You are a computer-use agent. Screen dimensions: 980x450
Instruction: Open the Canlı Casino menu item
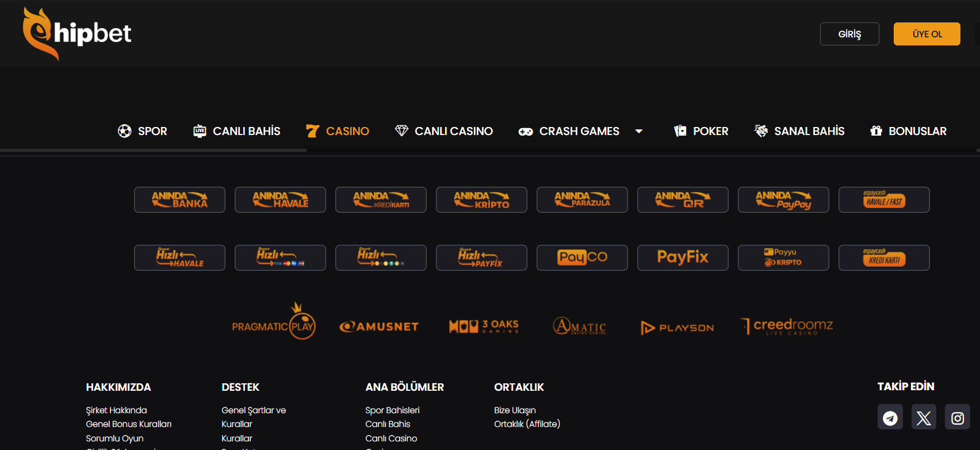444,132
